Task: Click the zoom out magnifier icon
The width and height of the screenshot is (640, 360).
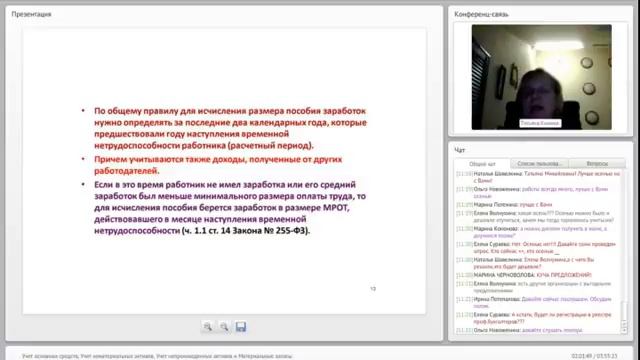Action: click(x=224, y=327)
